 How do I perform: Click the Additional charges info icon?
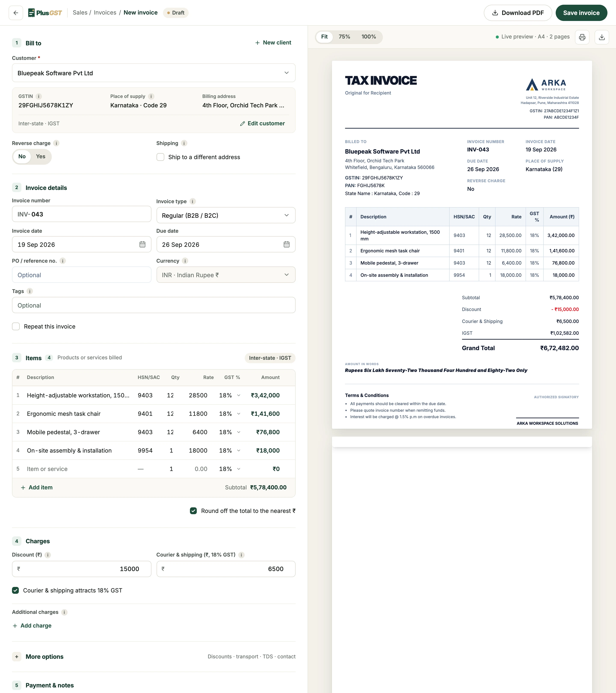pos(64,612)
